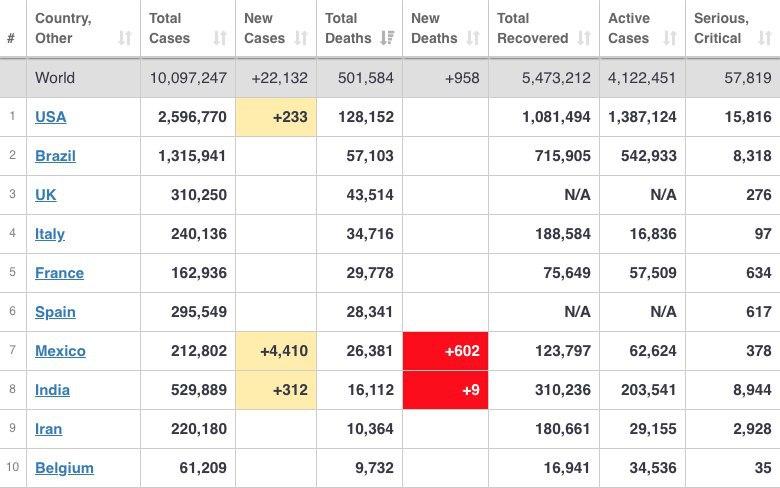This screenshot has width=780, height=488.
Task: Select UK total deaths 43,514
Action: [370, 195]
